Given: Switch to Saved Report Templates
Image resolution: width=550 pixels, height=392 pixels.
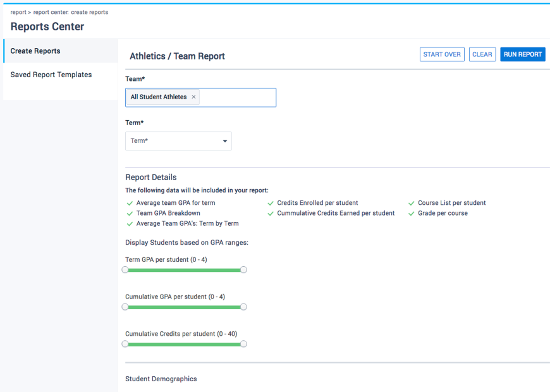Looking at the screenshot, I should click(51, 75).
